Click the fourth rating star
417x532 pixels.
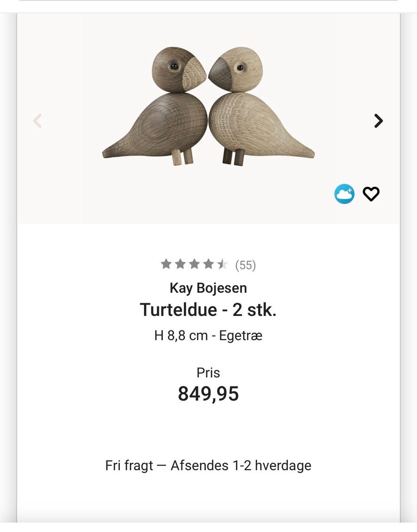click(x=208, y=264)
